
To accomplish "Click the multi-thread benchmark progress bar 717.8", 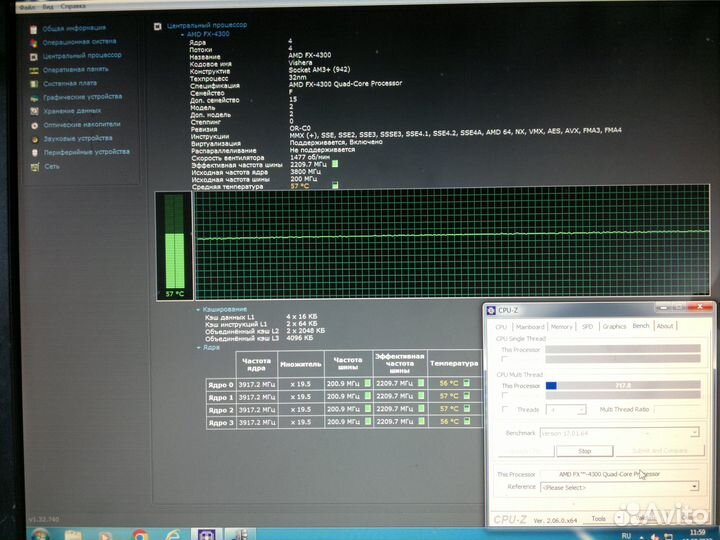I will pos(623,385).
